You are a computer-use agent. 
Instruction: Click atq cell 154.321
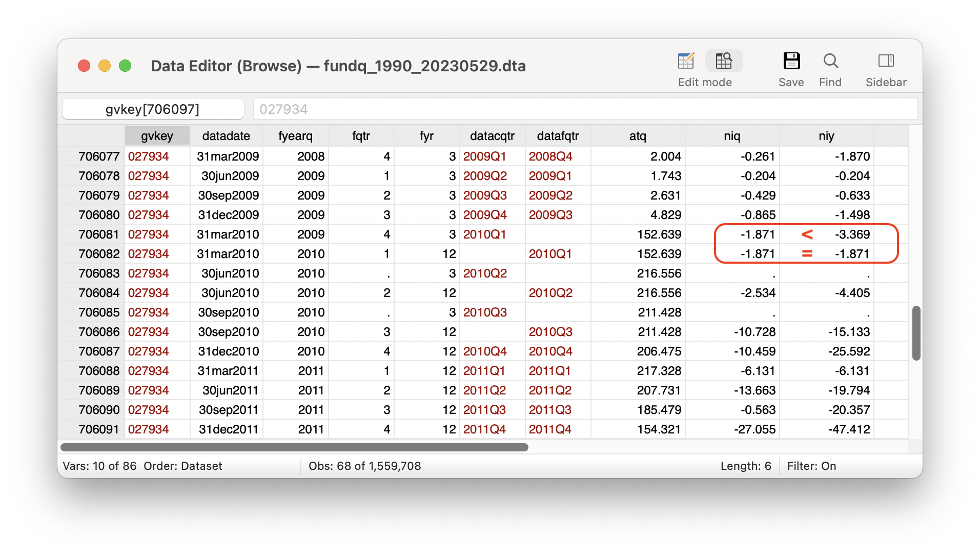[638, 429]
